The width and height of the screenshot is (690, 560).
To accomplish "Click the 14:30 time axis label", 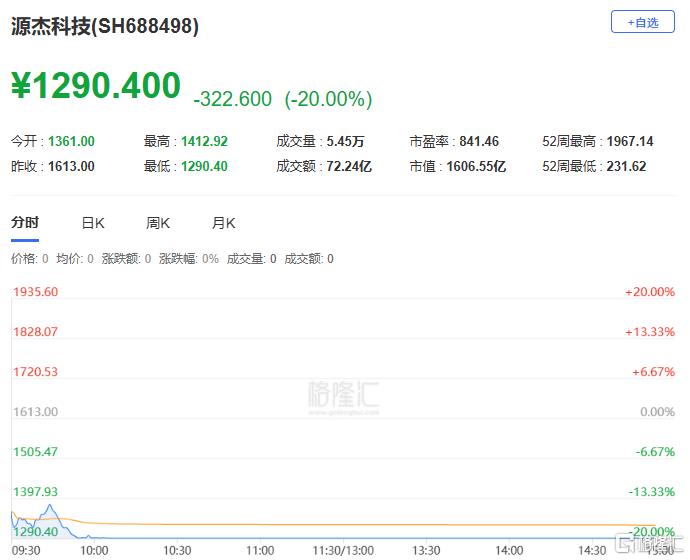I will click(592, 551).
